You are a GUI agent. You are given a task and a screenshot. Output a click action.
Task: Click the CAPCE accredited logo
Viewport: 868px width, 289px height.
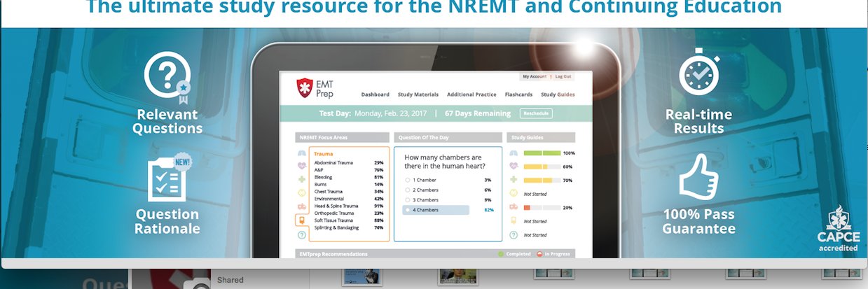[x=838, y=230]
